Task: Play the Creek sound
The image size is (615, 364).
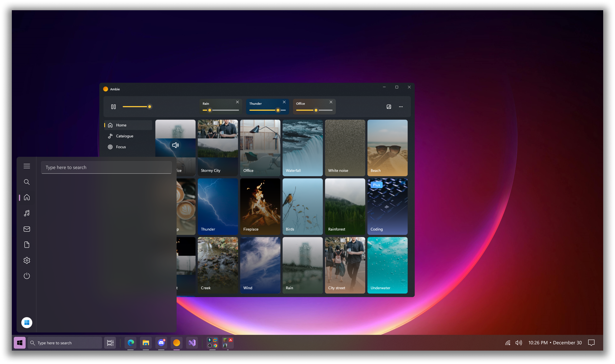Action: (x=218, y=265)
